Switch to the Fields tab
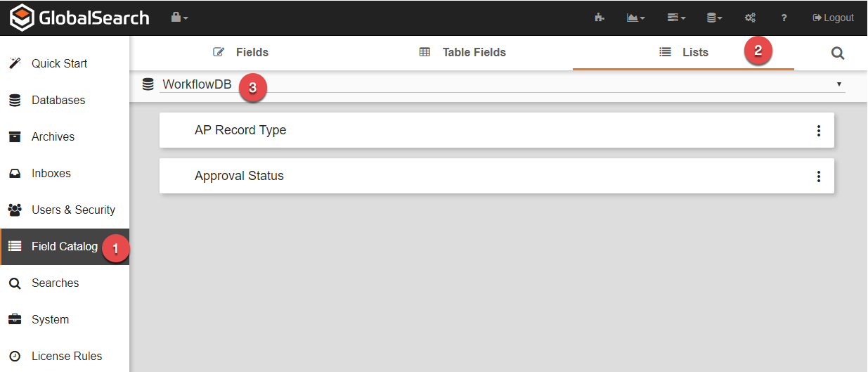 click(x=241, y=53)
